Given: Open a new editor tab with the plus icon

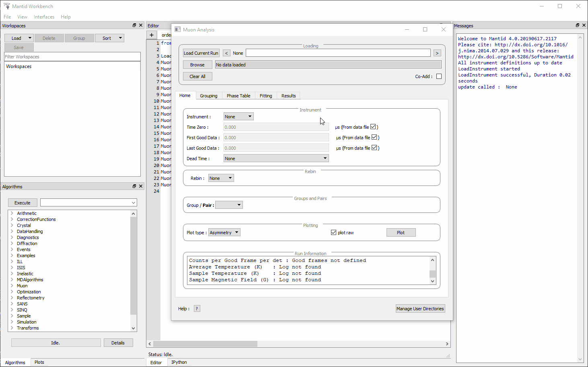Looking at the screenshot, I should pyautogui.click(x=152, y=35).
